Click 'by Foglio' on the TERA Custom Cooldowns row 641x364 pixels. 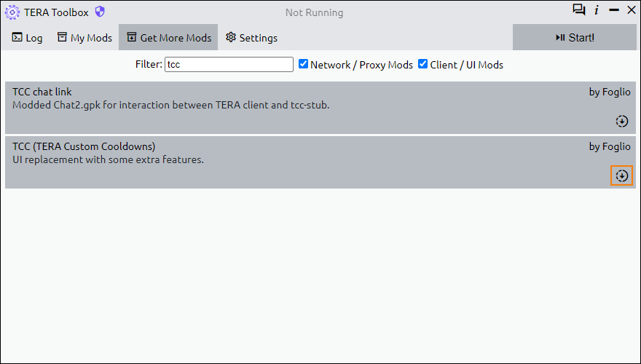(610, 146)
